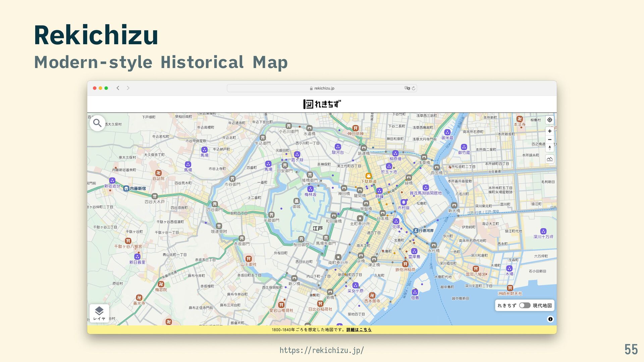The image size is (644, 362).
Task: Reset map bearing with compass
Action: [550, 147]
